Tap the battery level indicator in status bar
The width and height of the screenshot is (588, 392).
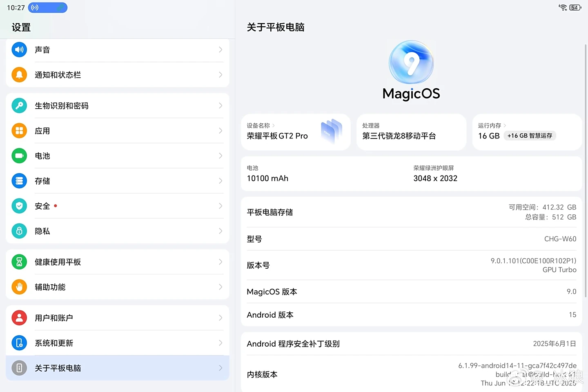(x=575, y=7)
